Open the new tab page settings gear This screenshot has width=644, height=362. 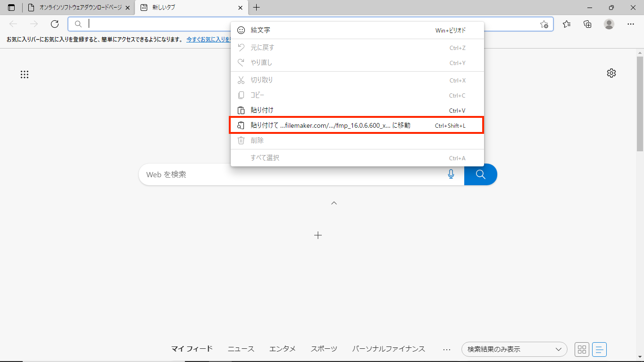[x=611, y=73]
